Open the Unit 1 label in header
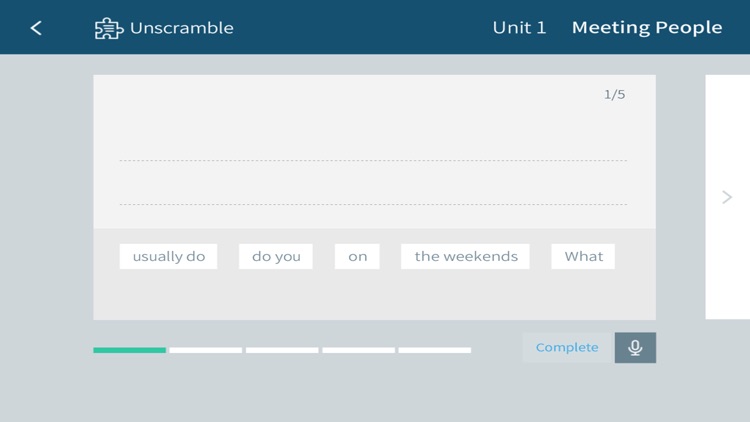Viewport: 750px width, 422px height. [519, 28]
